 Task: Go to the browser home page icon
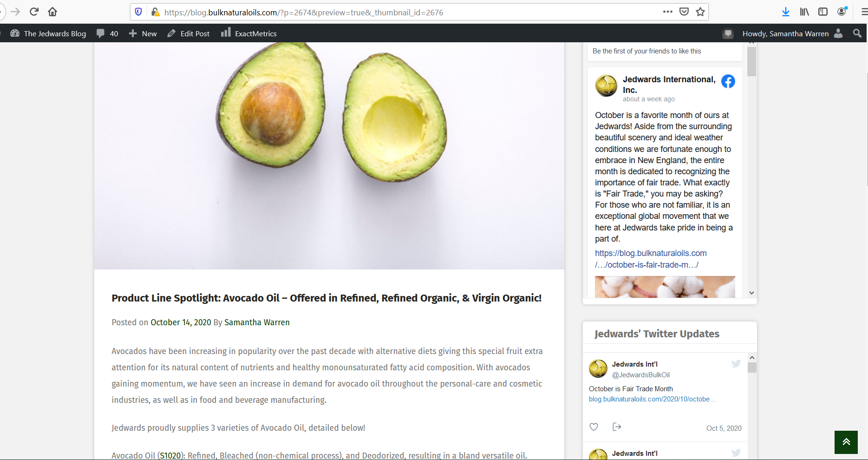coord(52,12)
